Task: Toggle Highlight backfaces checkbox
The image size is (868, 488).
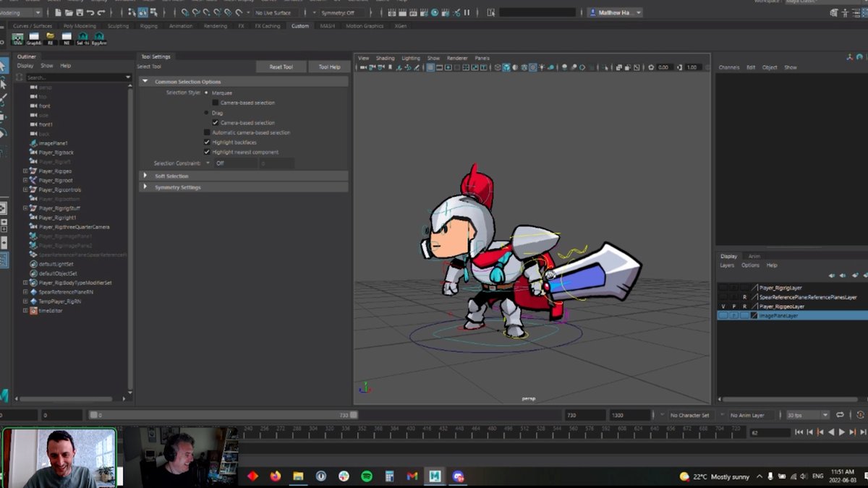Action: point(207,142)
